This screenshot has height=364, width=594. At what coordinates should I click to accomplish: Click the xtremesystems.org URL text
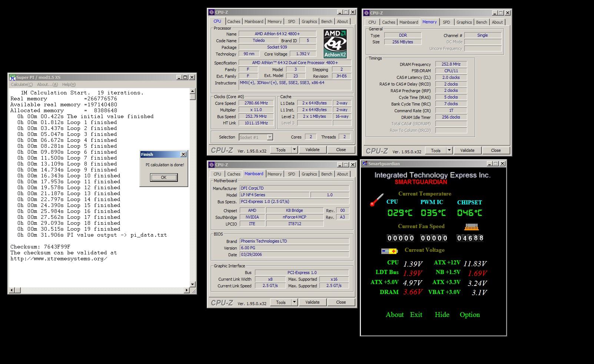[x=59, y=258]
